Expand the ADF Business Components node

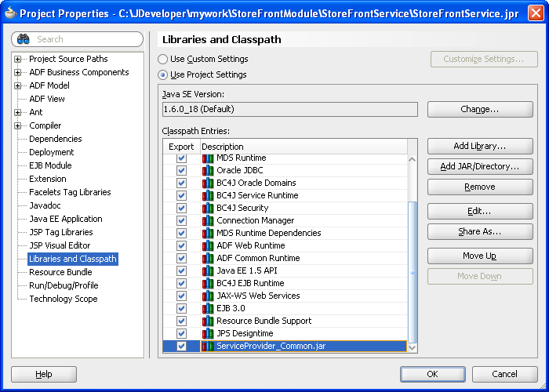[17, 72]
